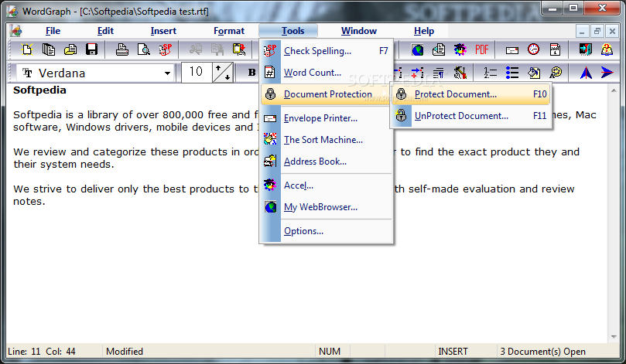Viewport: 626px width, 364px height.
Task: Open the web browser globe icon in toolbar
Action: tap(417, 49)
